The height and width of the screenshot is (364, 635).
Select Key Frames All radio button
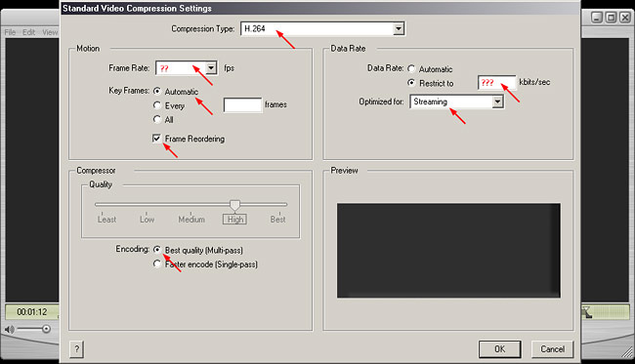coord(157,119)
